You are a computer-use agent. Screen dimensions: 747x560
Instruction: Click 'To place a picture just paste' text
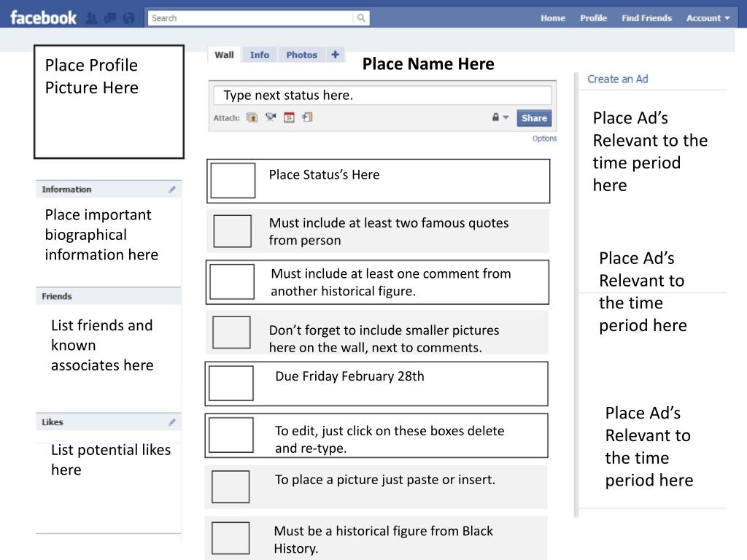click(x=385, y=480)
